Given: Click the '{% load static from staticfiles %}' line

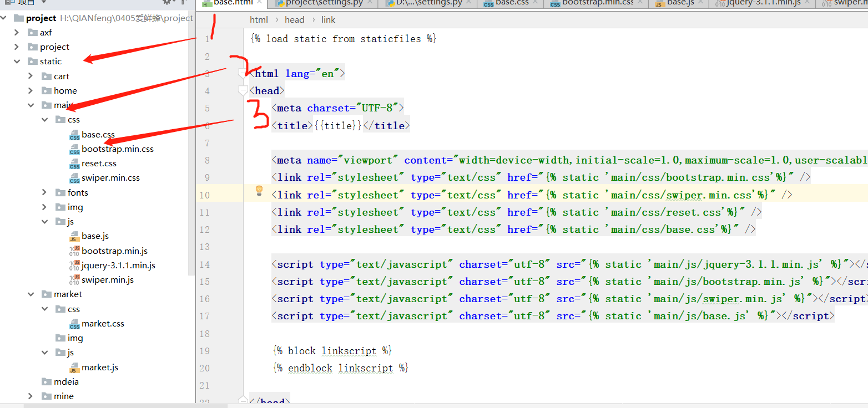Looking at the screenshot, I should click(x=344, y=39).
